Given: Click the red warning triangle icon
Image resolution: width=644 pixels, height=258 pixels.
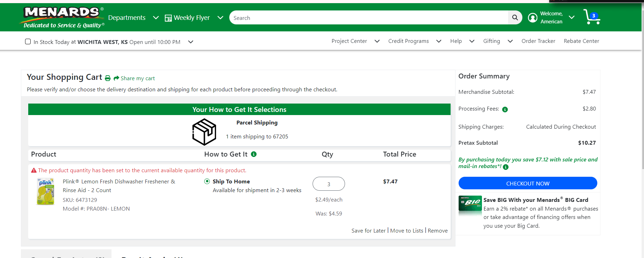Looking at the screenshot, I should click(34, 170).
